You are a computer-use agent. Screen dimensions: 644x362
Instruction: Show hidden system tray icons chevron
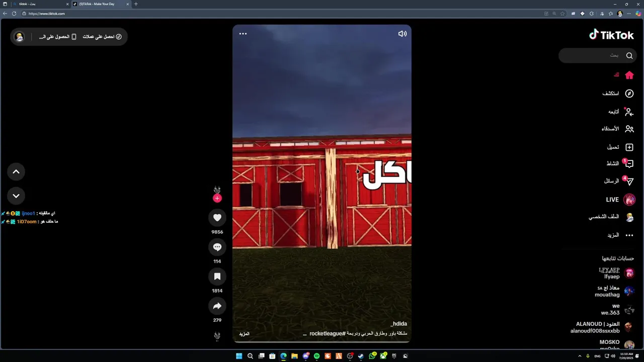coord(579,356)
